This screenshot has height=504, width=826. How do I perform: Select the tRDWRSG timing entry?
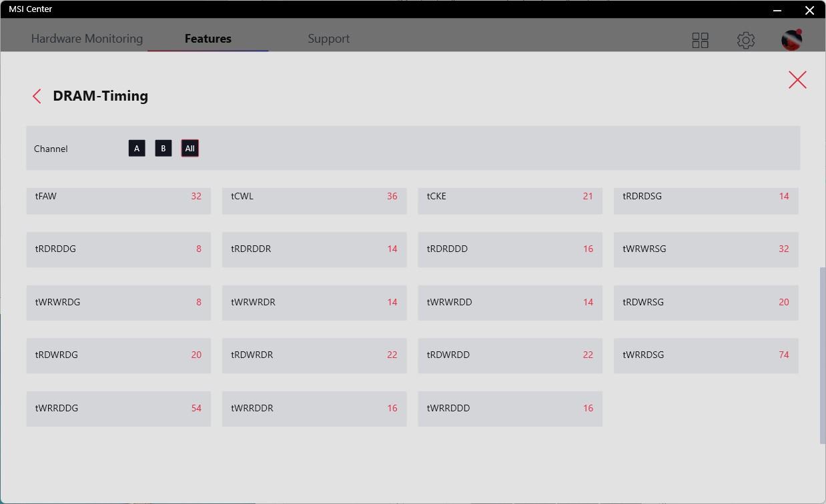pyautogui.click(x=706, y=303)
